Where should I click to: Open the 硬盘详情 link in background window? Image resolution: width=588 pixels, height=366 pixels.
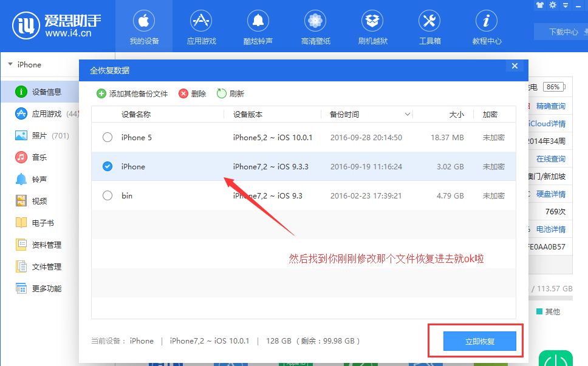[550, 194]
